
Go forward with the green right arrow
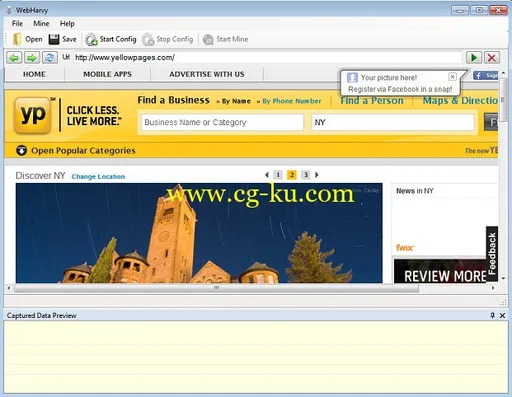[x=32, y=58]
